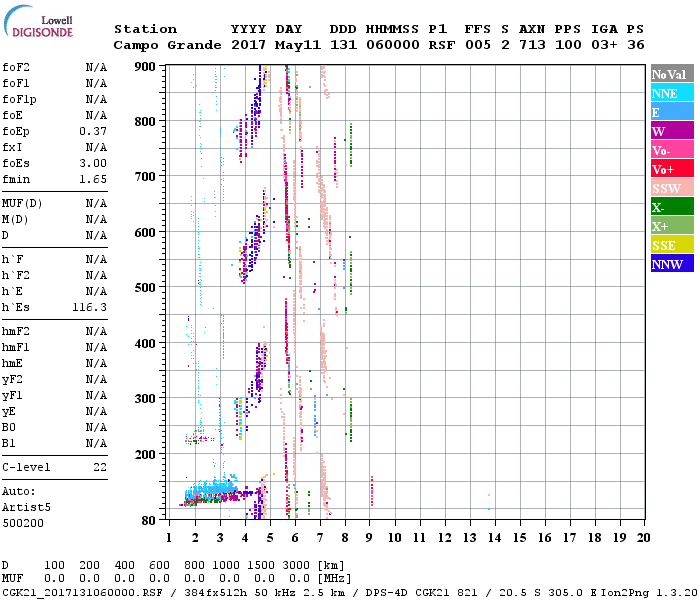This screenshot has height=600, width=700.
Task: Click the h`Es value 116.3
Action: (89, 308)
